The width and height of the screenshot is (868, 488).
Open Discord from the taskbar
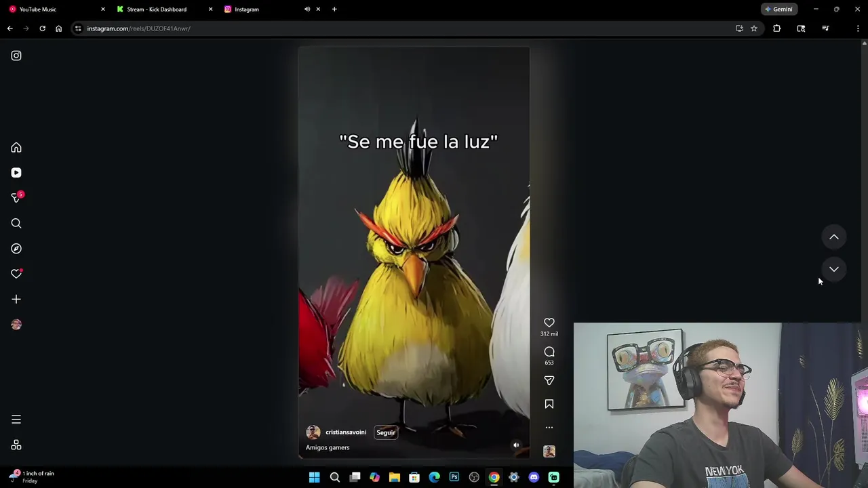click(x=534, y=477)
